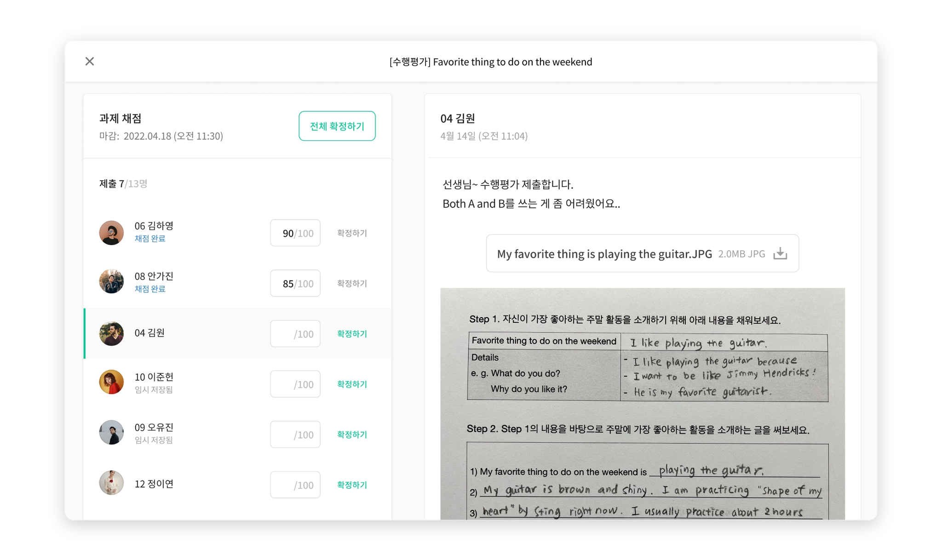Confirm the score for 10 이준헌
The width and height of the screenshot is (942, 560).
click(x=352, y=384)
